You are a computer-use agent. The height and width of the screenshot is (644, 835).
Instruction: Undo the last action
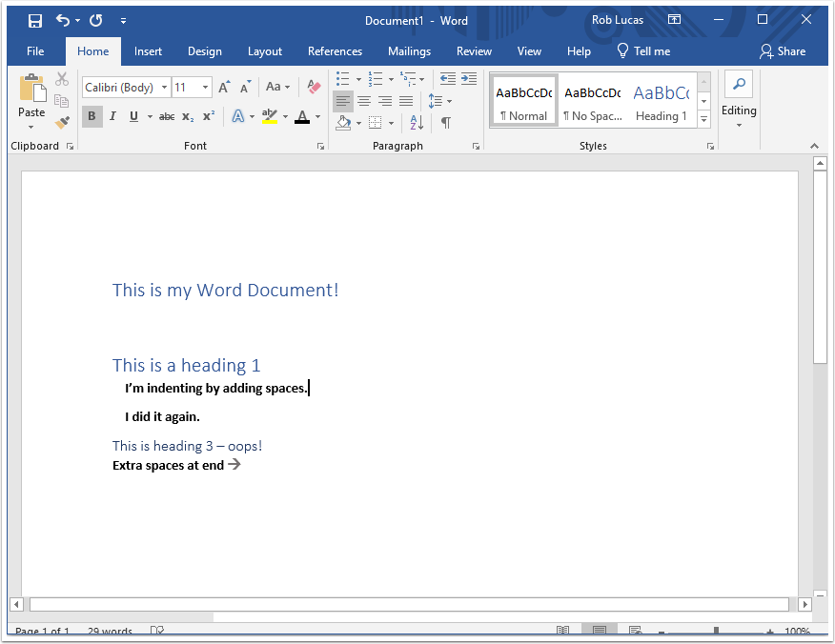point(63,21)
